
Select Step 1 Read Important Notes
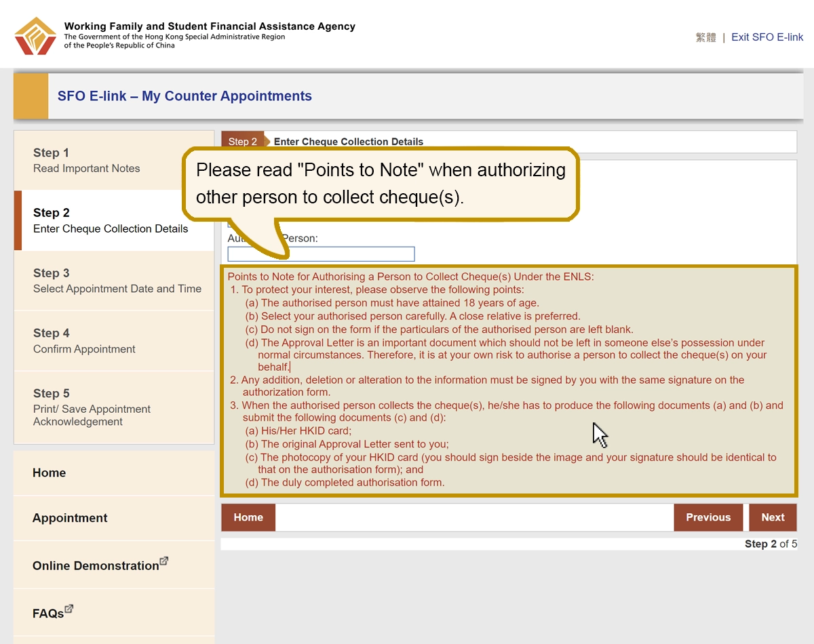tap(114, 161)
